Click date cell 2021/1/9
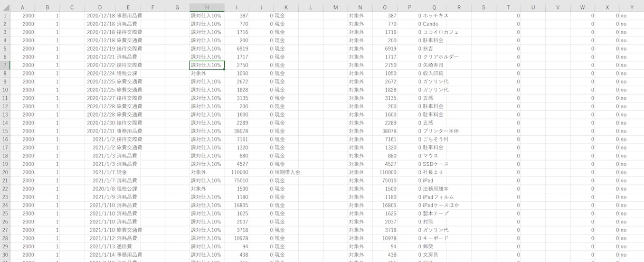Image resolution: width=644 pixels, height=262 pixels. [x=100, y=197]
